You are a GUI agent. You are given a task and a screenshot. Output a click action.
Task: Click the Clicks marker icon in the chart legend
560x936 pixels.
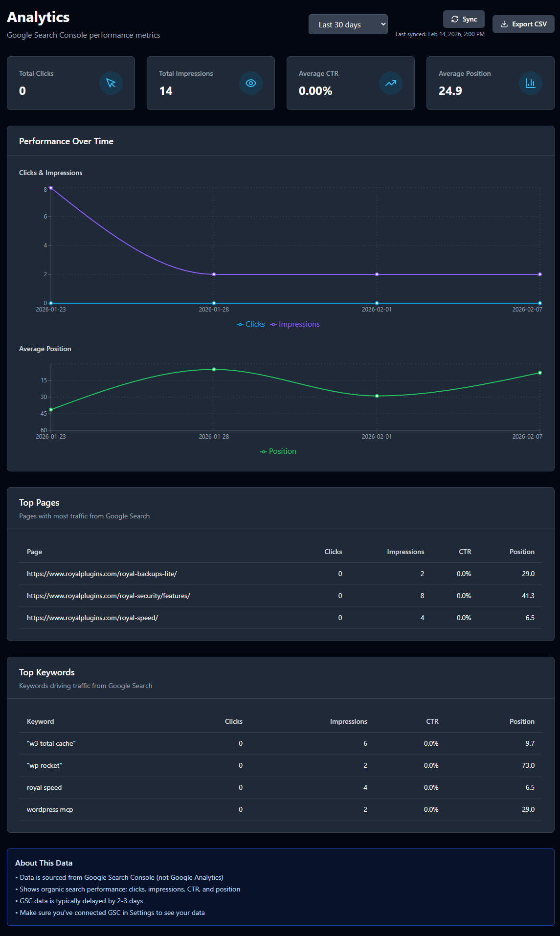(240, 324)
